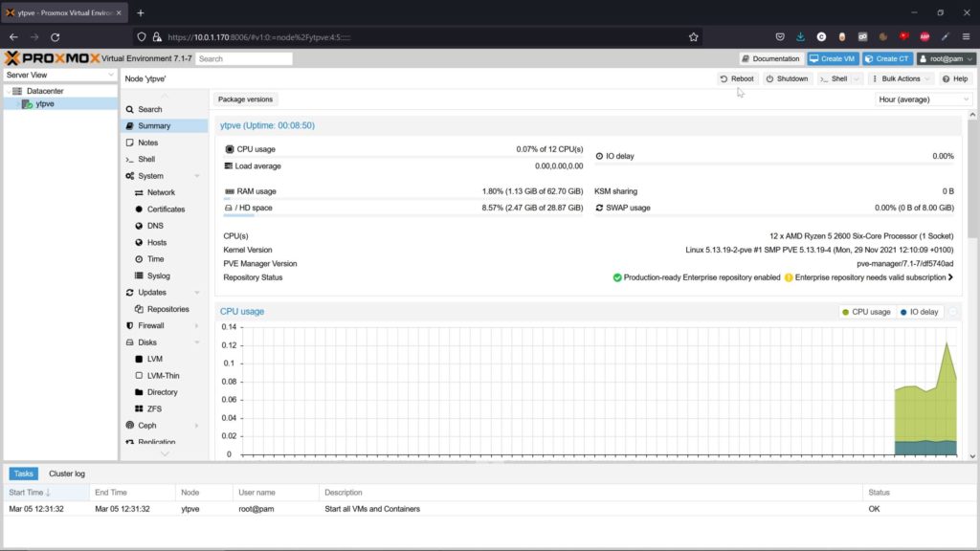980x551 pixels.
Task: Switch to the Cluster log tab
Action: point(67,474)
